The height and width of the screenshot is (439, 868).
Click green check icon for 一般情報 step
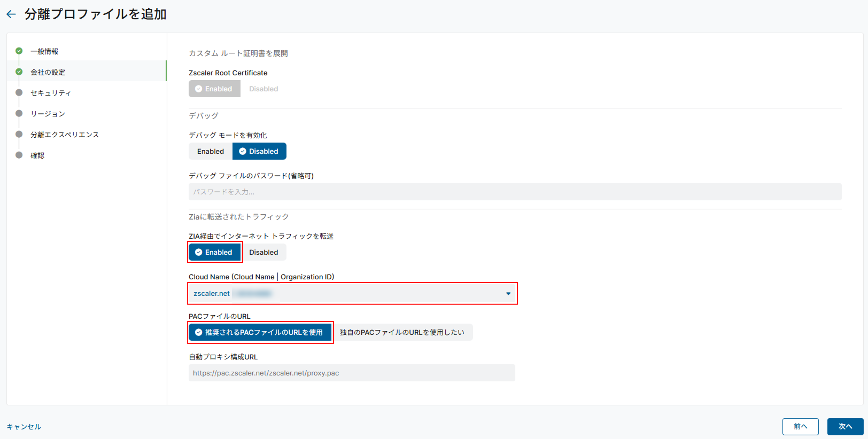pos(19,51)
